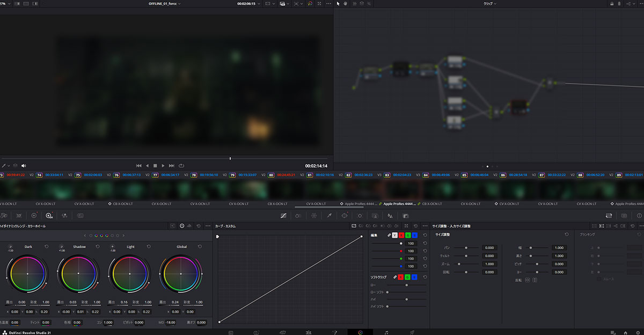Viewport: 644px width, 335px height.
Task: Open the Tracker palette icon
Action: (360, 215)
